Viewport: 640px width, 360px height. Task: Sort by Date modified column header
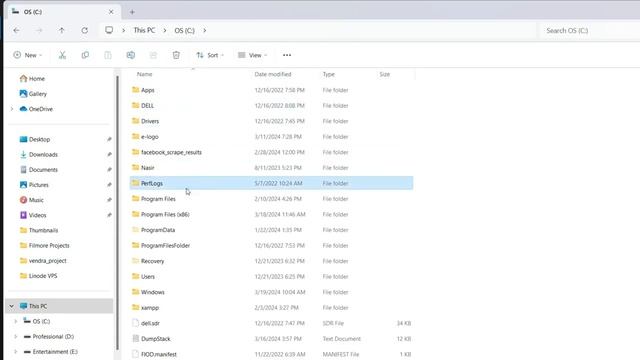(273, 74)
